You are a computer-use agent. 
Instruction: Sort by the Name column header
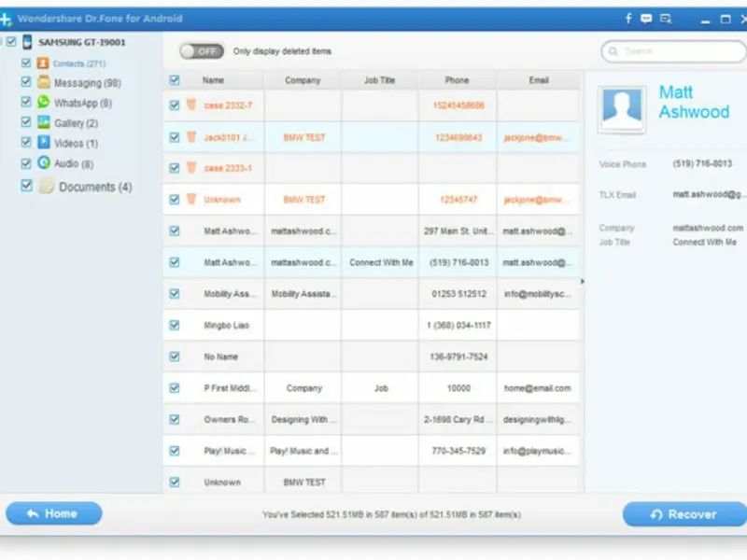[213, 80]
